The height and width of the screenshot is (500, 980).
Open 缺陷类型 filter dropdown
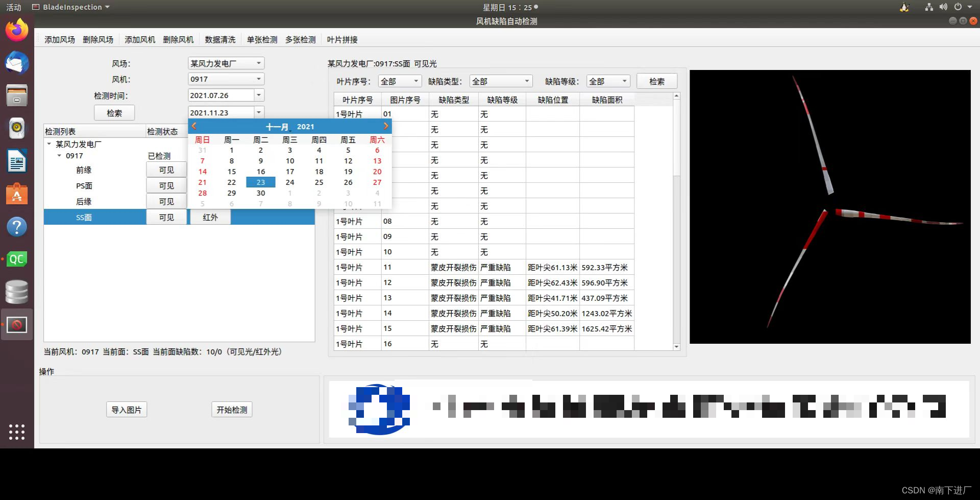tap(501, 81)
